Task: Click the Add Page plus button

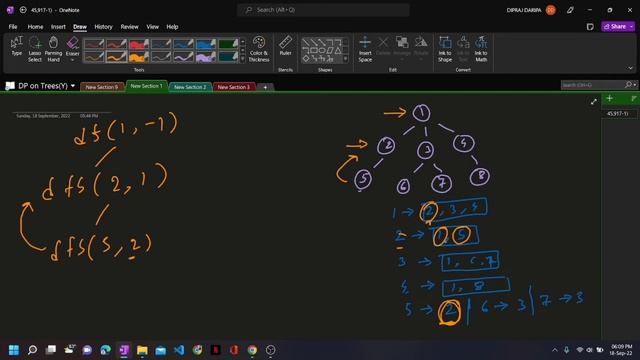Action: coord(609,98)
